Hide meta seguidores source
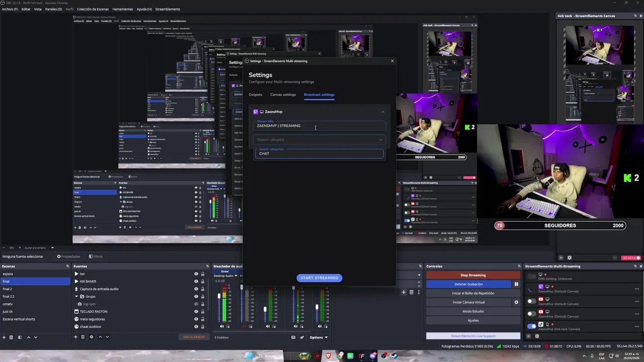Screen dimensions: 644x362 click(x=196, y=319)
